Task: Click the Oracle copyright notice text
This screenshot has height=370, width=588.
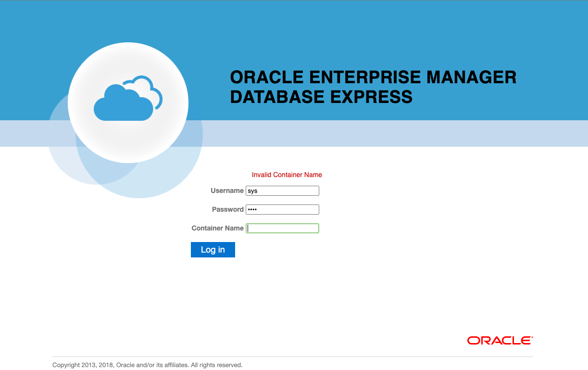Action: tap(148, 365)
